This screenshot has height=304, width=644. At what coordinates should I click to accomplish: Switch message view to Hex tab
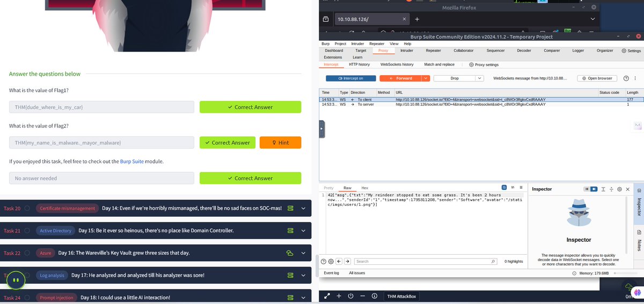[x=364, y=188]
